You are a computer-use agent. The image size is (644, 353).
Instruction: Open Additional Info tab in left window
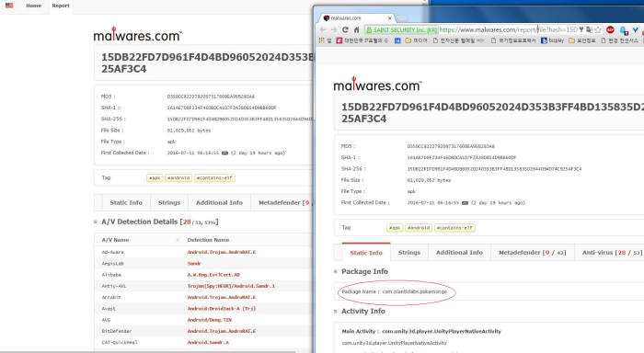219,203
